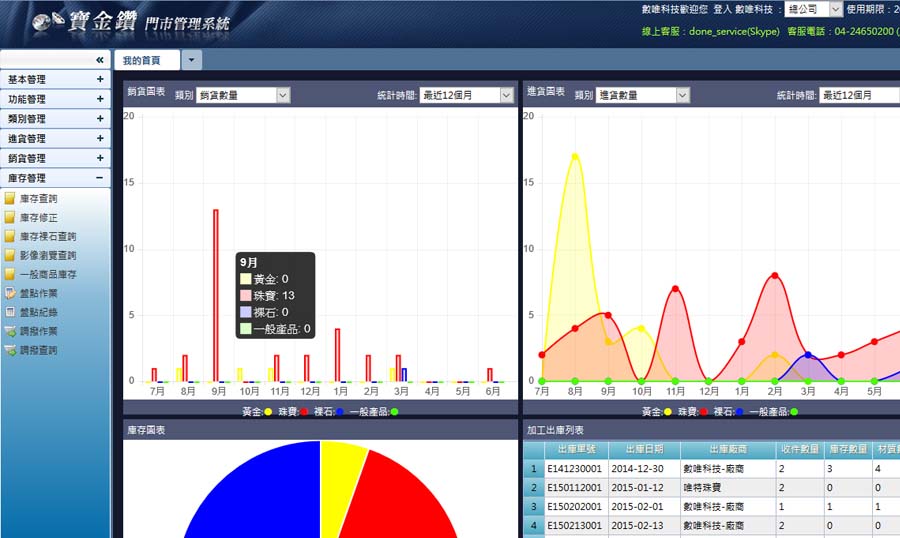The width and height of the screenshot is (900, 538).
Task: Click date cell 2014-12-30
Action: [x=645, y=469]
